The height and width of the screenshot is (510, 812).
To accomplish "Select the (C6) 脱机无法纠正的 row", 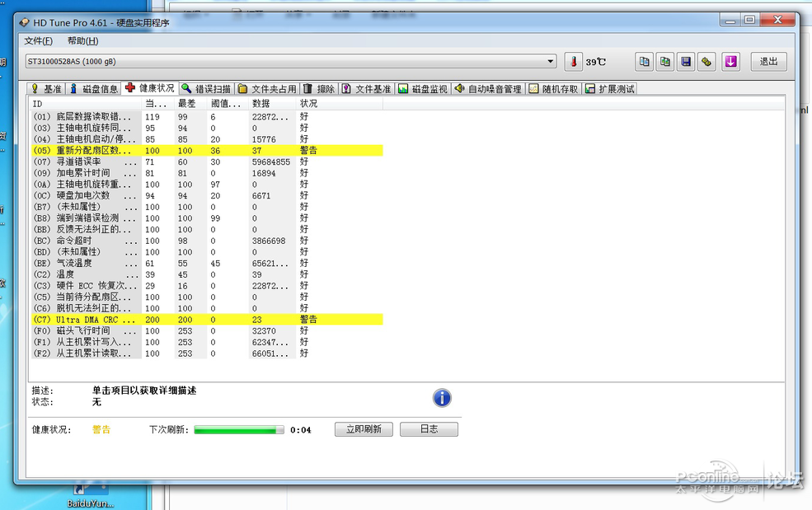I will click(x=207, y=309).
